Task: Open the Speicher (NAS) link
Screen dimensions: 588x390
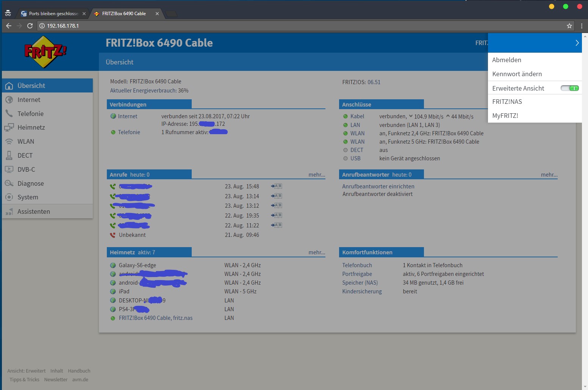Action: [x=360, y=283]
